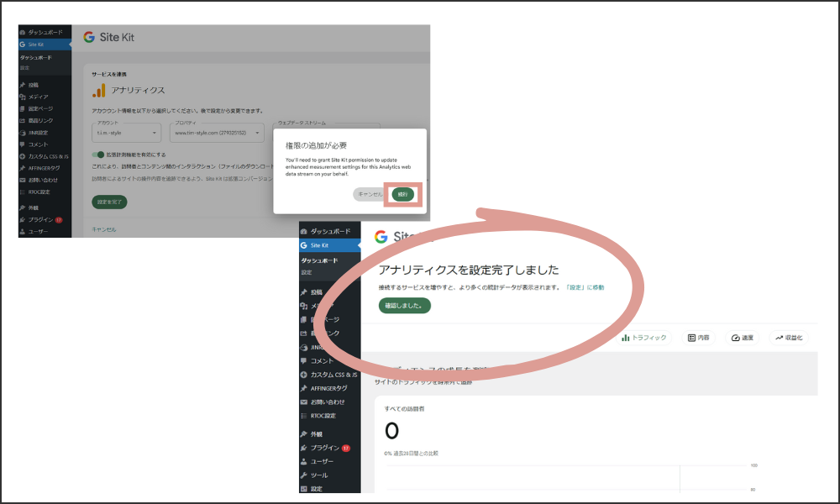The image size is (840, 504).
Task: Click コメント bubble icon in Analytics setup sidebar
Action: click(x=23, y=144)
